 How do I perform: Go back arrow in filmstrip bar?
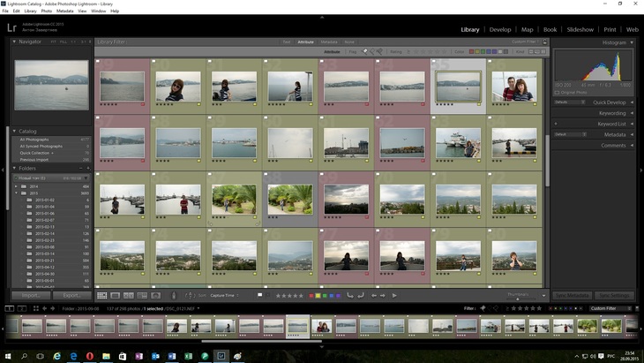(x=44, y=308)
